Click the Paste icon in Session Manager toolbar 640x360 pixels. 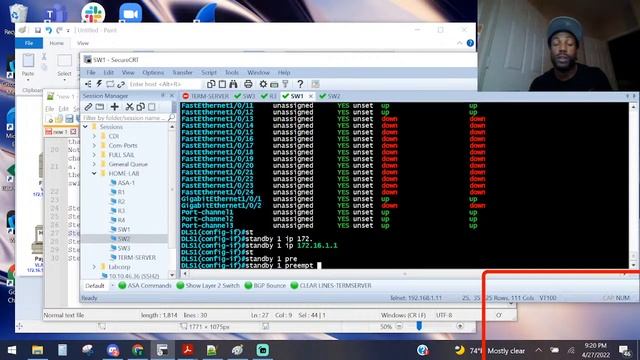click(151, 107)
